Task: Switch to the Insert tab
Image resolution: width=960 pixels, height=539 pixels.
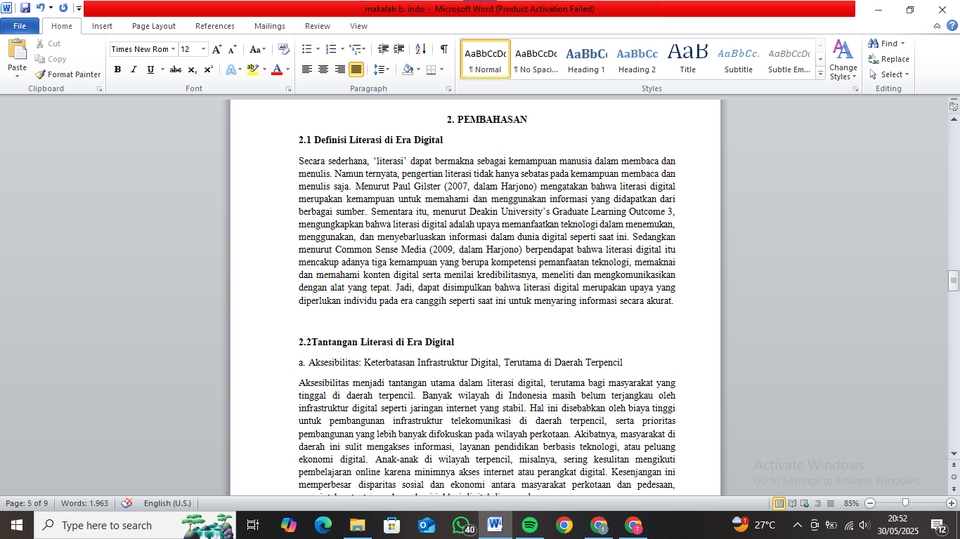Action: pyautogui.click(x=102, y=26)
